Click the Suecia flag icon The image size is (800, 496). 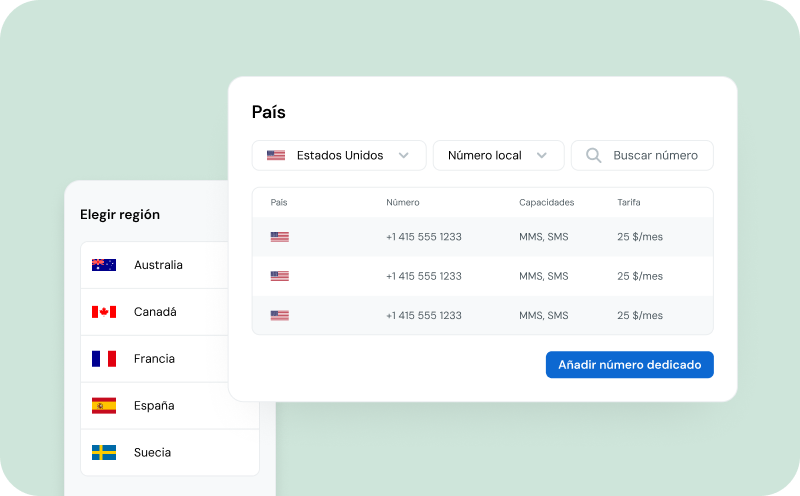pyautogui.click(x=104, y=453)
